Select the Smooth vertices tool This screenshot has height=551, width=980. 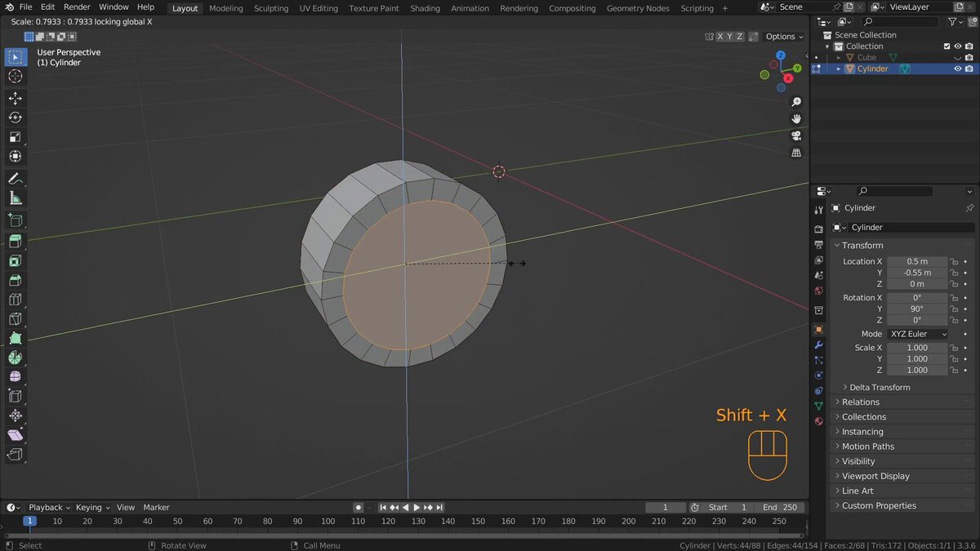click(x=16, y=377)
